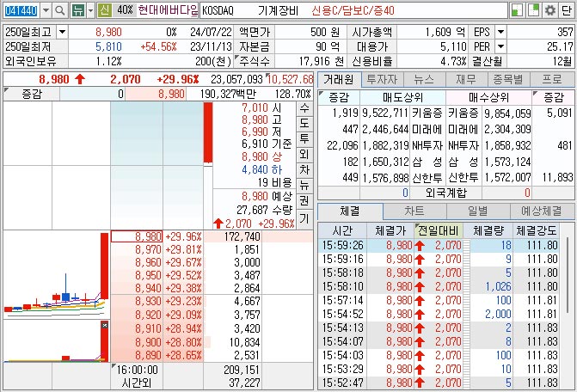Click the 차 side button

pyautogui.click(x=304, y=170)
